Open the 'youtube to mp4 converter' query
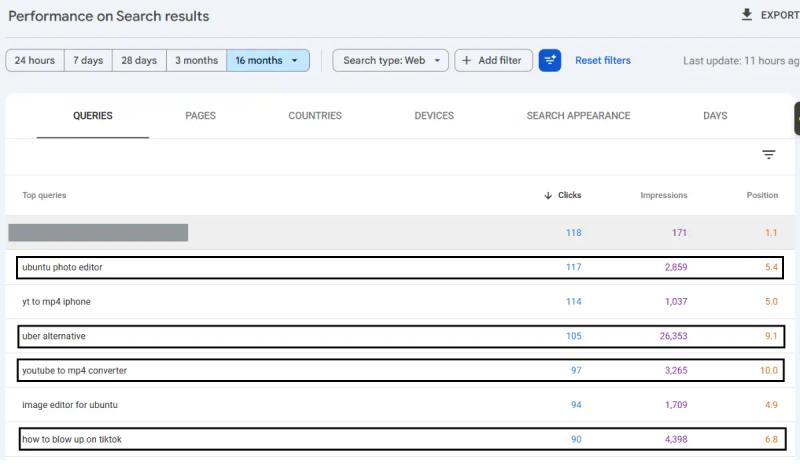This screenshot has width=800, height=464. 74,371
